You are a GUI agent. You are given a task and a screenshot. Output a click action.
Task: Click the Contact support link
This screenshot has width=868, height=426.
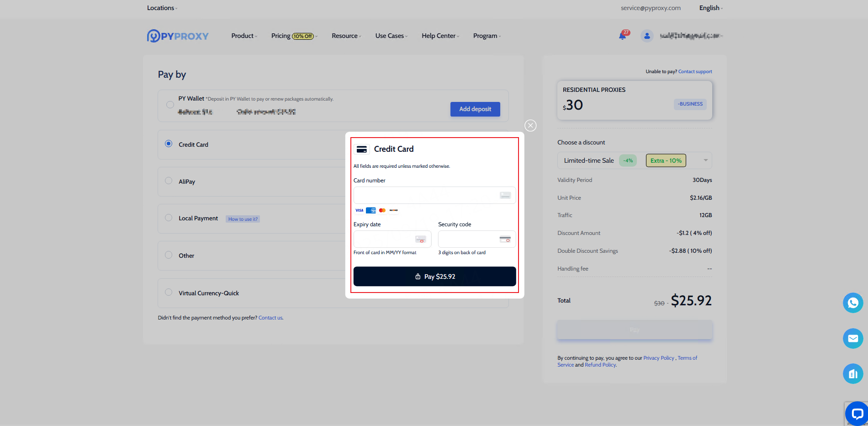click(695, 71)
